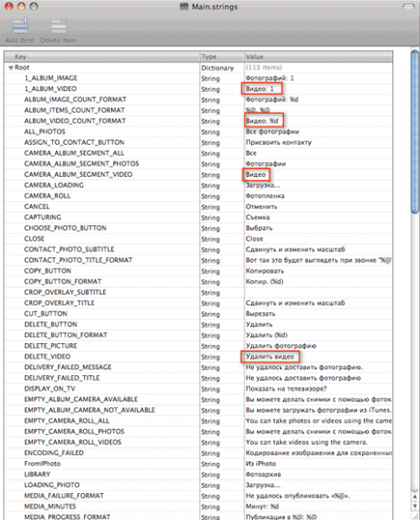Image resolution: width=420 pixels, height=520 pixels.
Task: Click the toolbar toggle pill in title bar
Action: click(408, 7)
